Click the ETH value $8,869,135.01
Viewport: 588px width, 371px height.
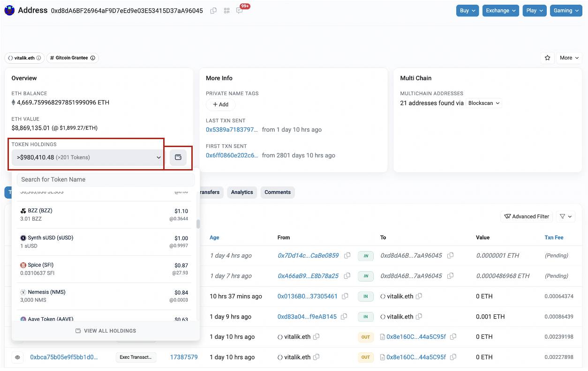[x=30, y=128]
